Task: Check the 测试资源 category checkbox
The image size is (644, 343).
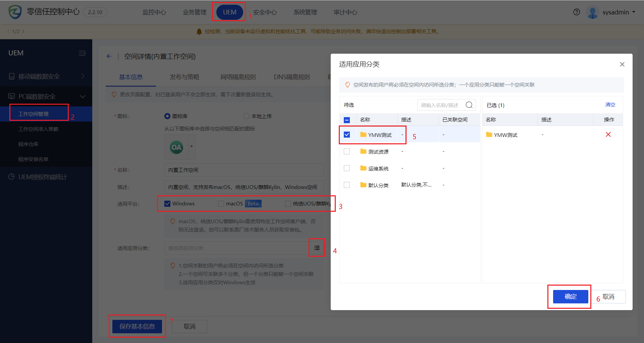Action: point(347,151)
